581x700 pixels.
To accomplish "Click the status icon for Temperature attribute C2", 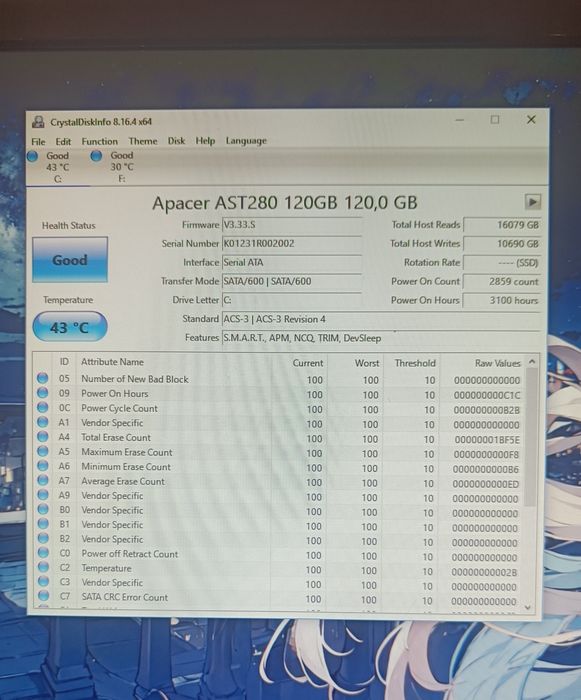I will pyautogui.click(x=43, y=567).
